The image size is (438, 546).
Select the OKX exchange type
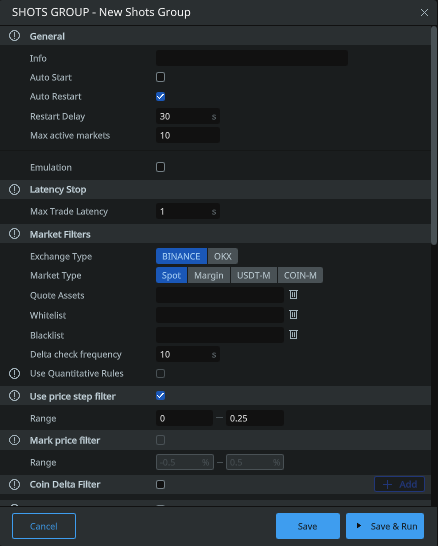(223, 256)
